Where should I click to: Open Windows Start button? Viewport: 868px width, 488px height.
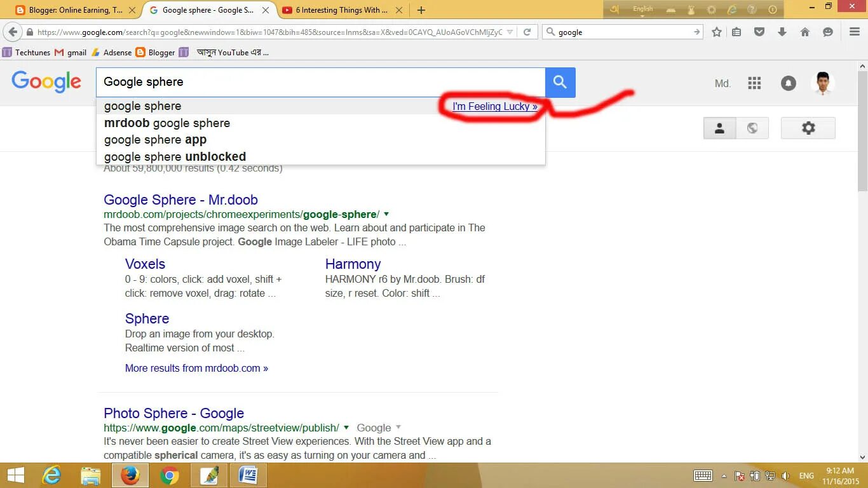coord(15,475)
